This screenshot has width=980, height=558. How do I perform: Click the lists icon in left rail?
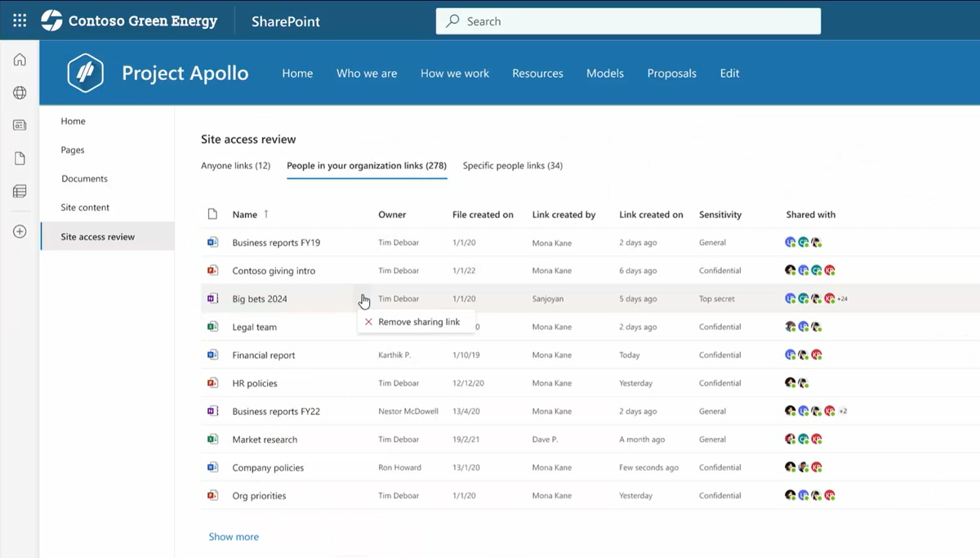pos(20,191)
